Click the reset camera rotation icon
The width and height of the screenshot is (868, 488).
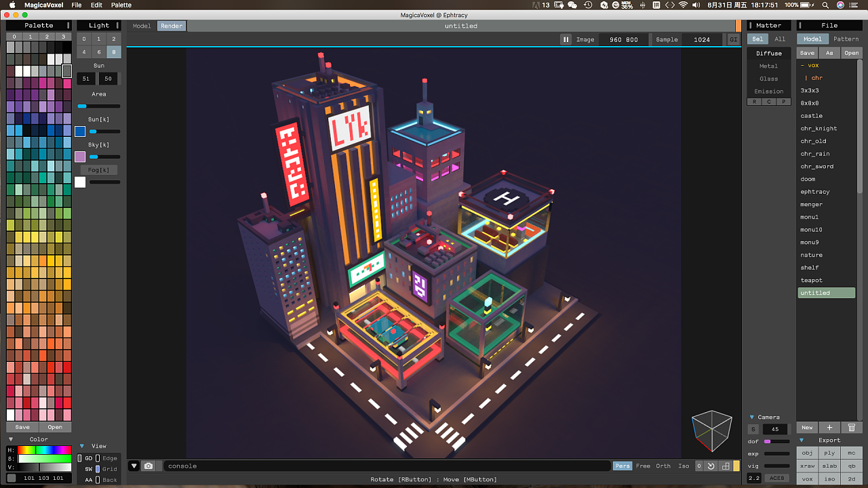711,466
